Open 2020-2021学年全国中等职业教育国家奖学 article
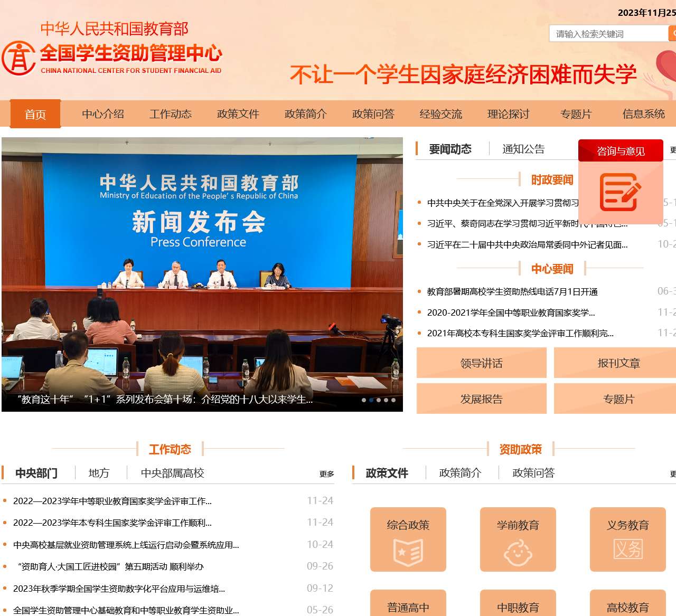Screen dimensions: 676x616 pos(511,312)
